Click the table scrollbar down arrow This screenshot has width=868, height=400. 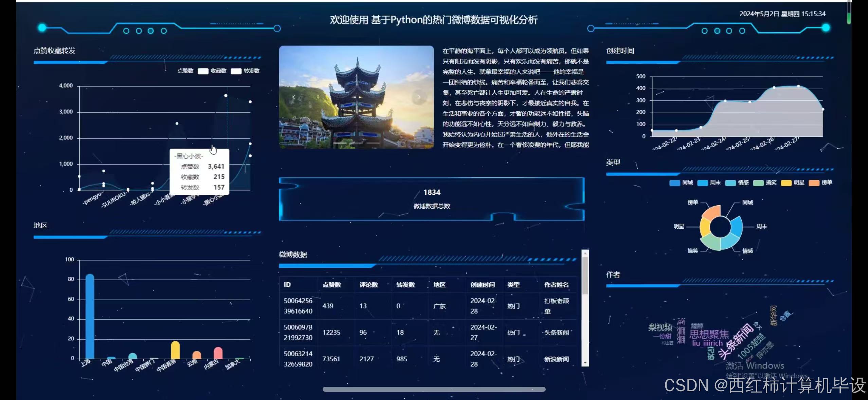click(x=585, y=363)
